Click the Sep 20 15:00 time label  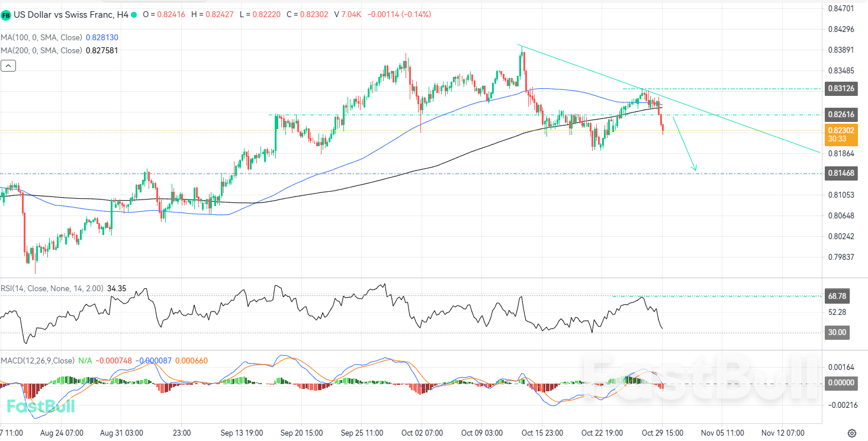point(302,433)
